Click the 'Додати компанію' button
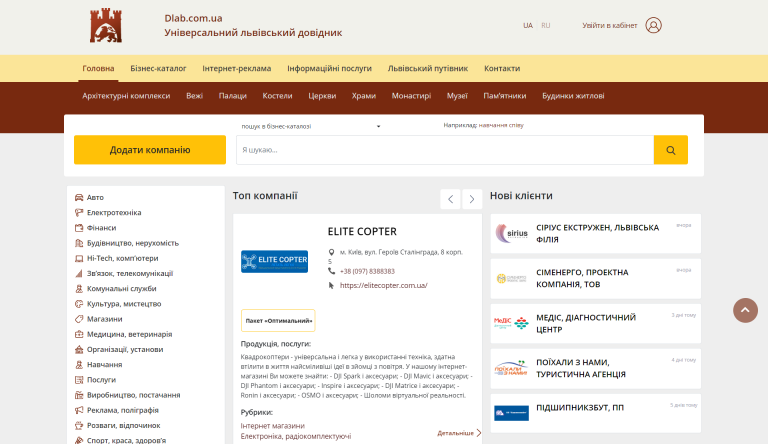Screen dimensions: 768x444 click(x=150, y=150)
